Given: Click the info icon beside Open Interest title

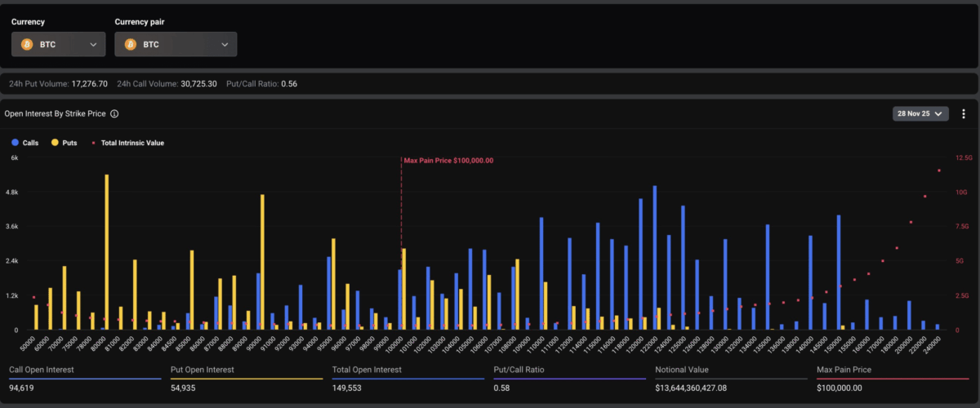Looking at the screenshot, I should point(114,114).
